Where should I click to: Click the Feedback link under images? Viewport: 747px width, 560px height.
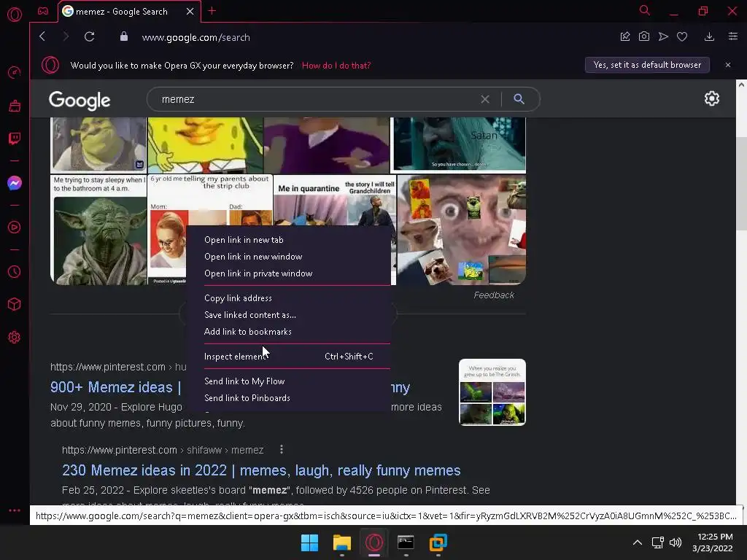coord(494,295)
